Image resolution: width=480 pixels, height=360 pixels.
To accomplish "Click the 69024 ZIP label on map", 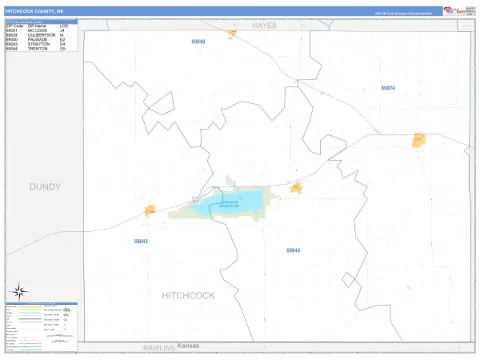I will coord(388,88).
